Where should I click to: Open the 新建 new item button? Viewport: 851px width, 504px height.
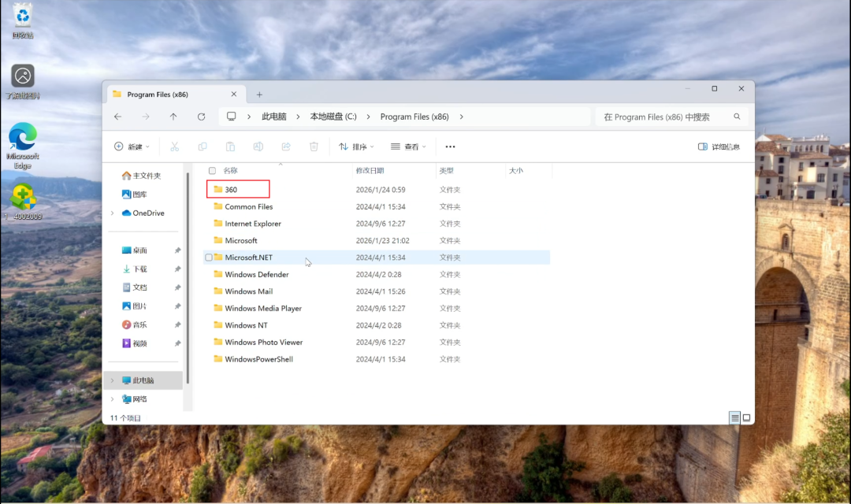click(x=132, y=146)
